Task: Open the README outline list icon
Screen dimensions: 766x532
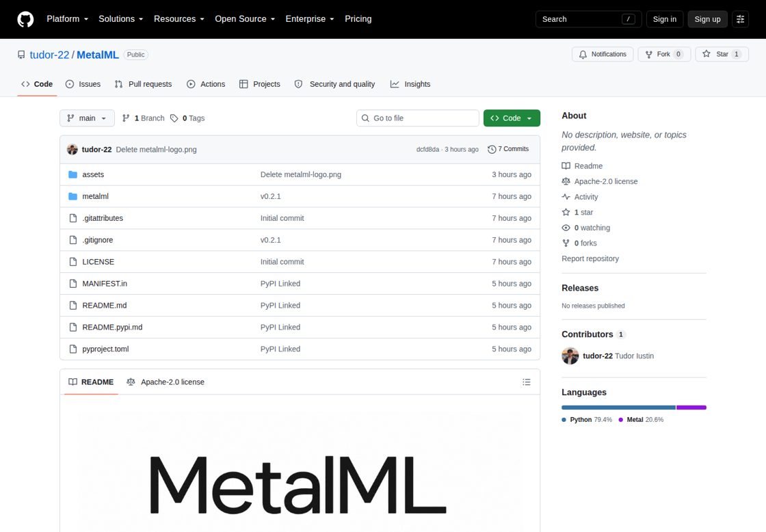Action: 526,382
